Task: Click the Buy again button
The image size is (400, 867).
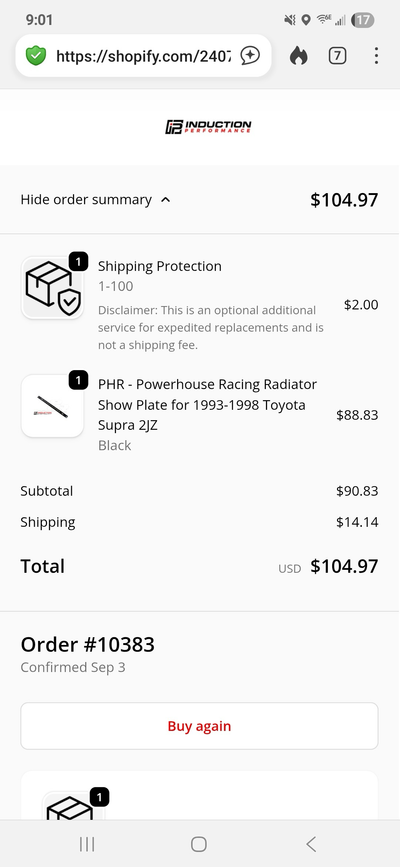Action: coord(199,726)
